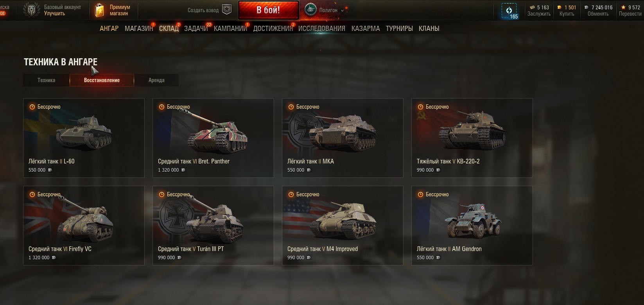
Task: Click the account emblem badge icon
Action: point(31,10)
